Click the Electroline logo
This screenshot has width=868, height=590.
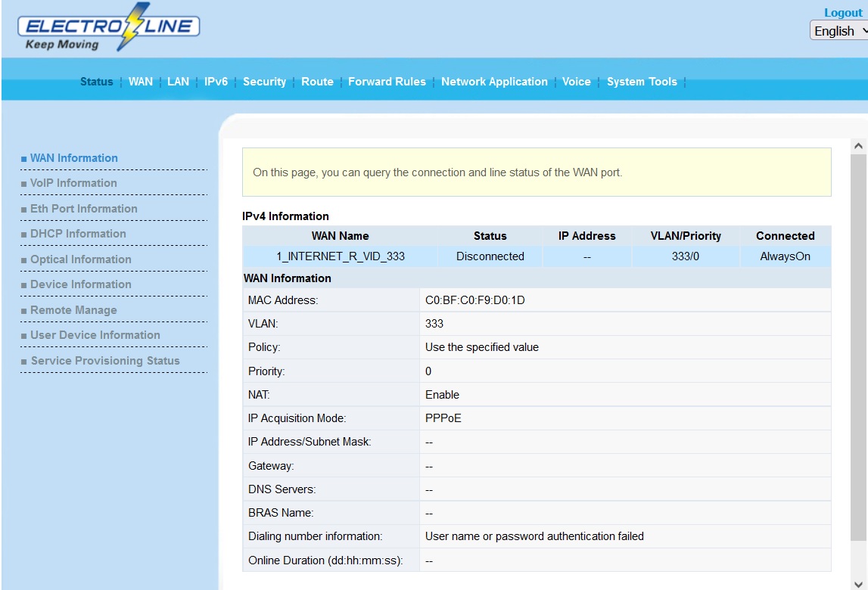(108, 28)
